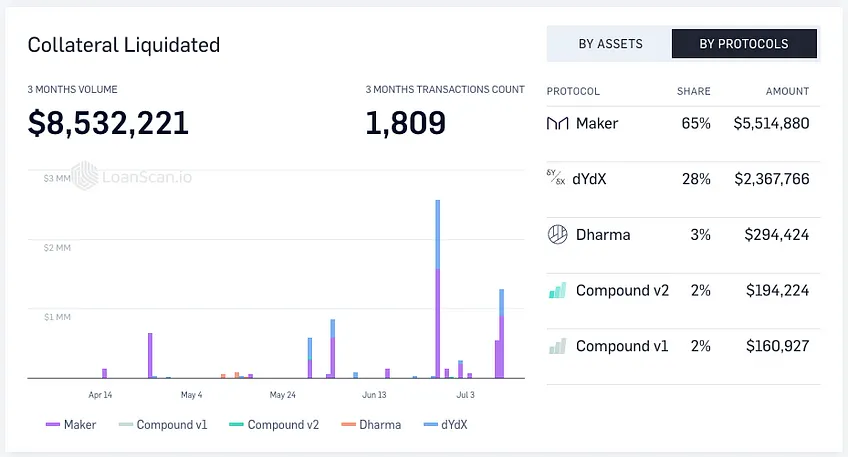The image size is (848, 457).
Task: Toggle the Dharma series in legend
Action: pyautogui.click(x=371, y=425)
